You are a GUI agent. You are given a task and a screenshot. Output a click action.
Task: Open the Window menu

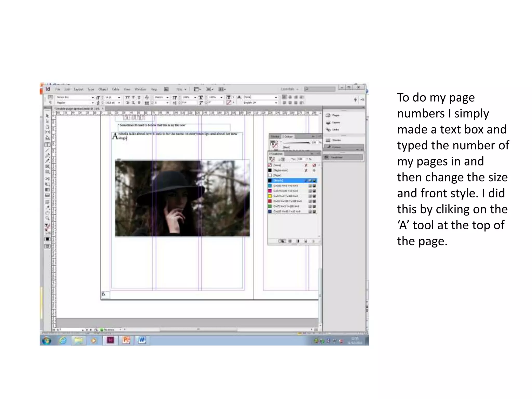(141, 89)
